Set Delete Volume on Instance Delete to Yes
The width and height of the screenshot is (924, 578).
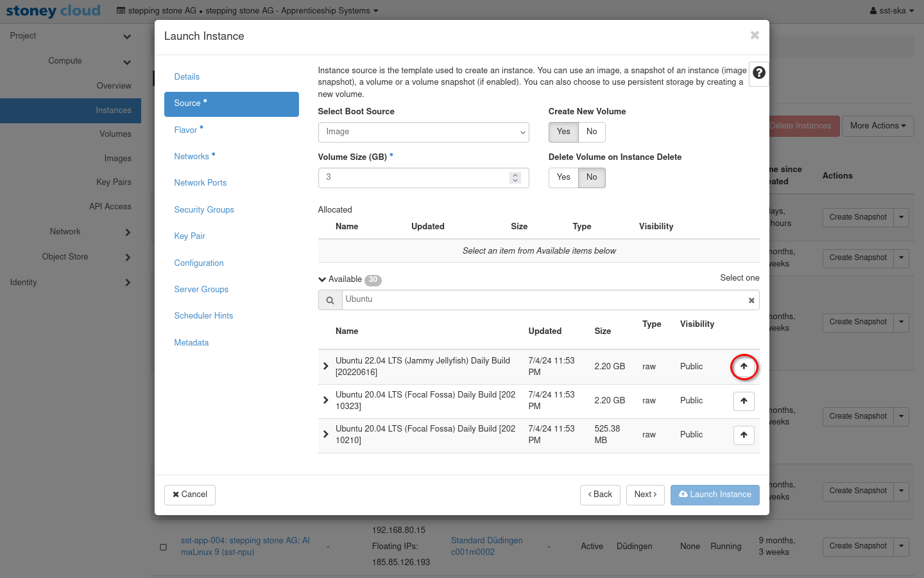pyautogui.click(x=563, y=177)
